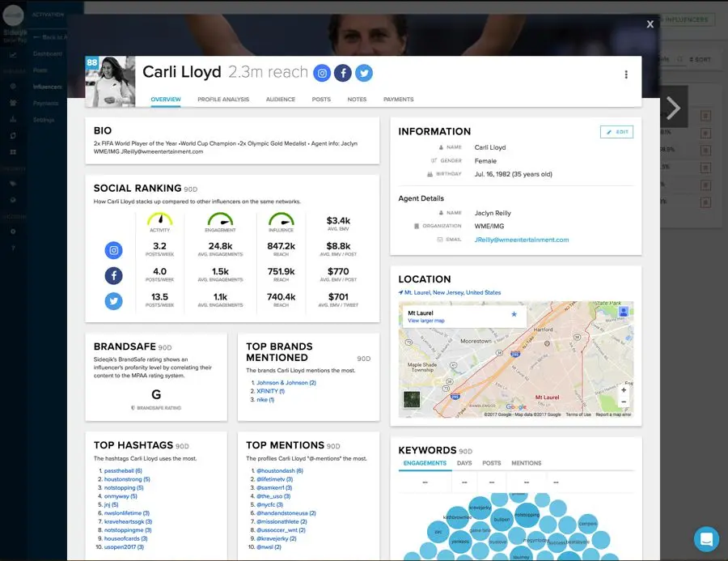Click the Edit button in the Information panel
Viewport: 728px width, 561px height.
pyautogui.click(x=616, y=130)
